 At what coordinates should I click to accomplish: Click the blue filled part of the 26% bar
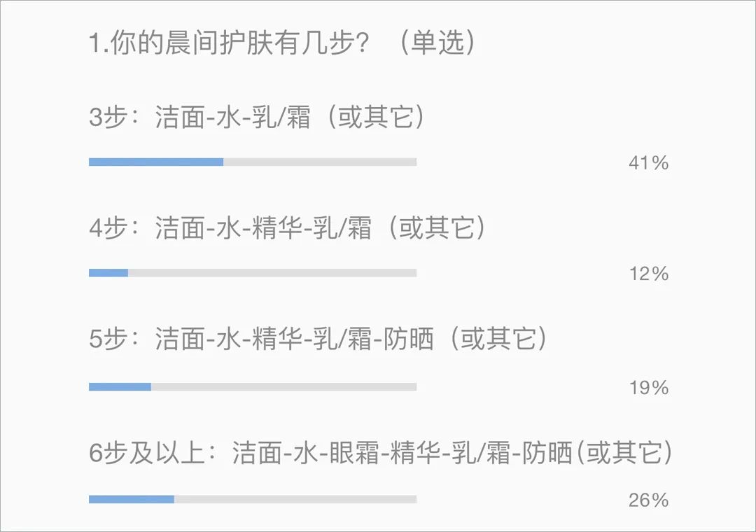[x=132, y=499]
